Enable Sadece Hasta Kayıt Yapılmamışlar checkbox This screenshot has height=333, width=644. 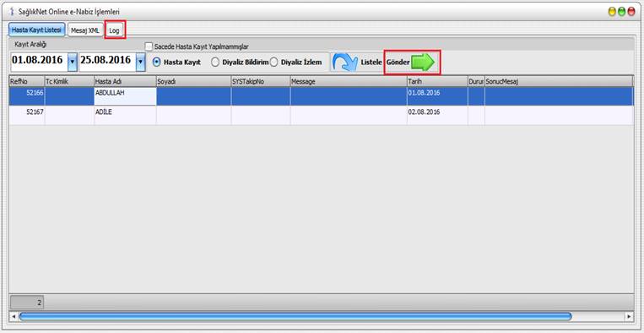click(x=149, y=46)
